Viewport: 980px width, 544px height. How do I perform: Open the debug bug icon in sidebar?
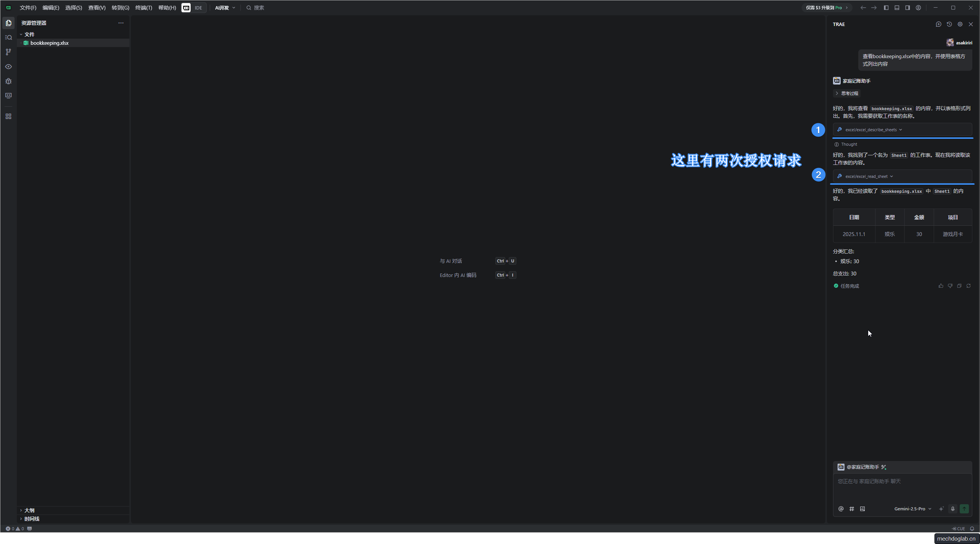point(8,81)
